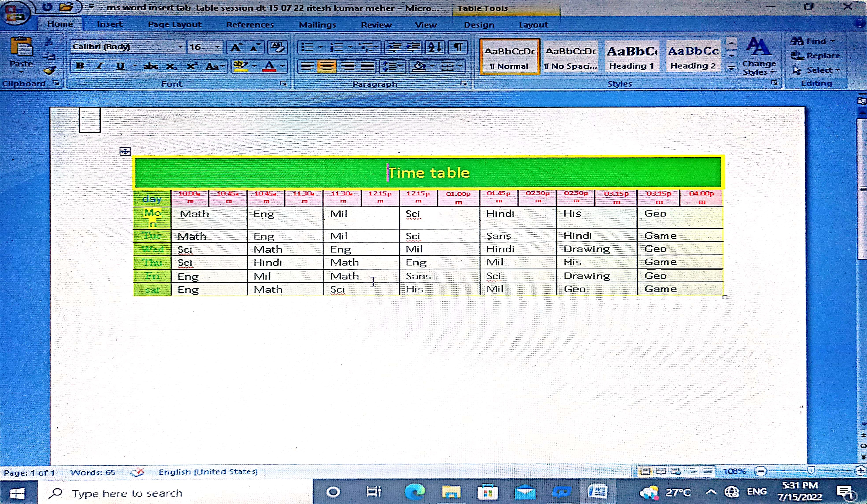Toggle Bold formatting

[80, 66]
